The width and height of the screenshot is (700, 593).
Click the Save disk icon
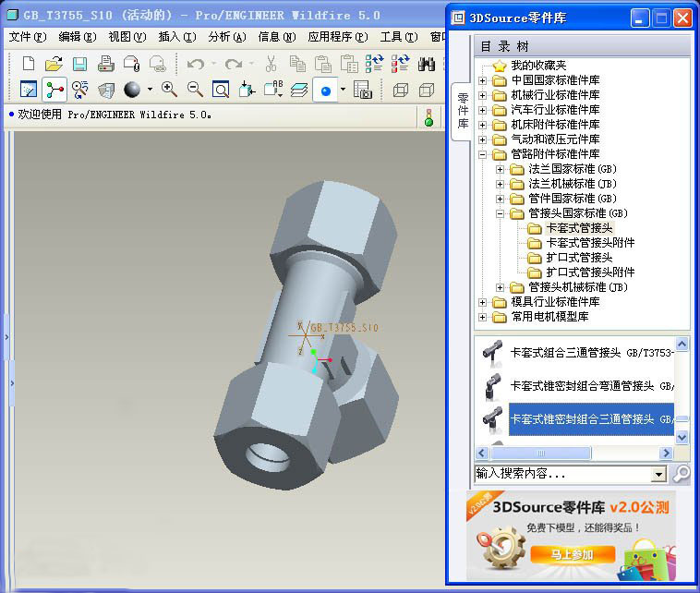79,64
